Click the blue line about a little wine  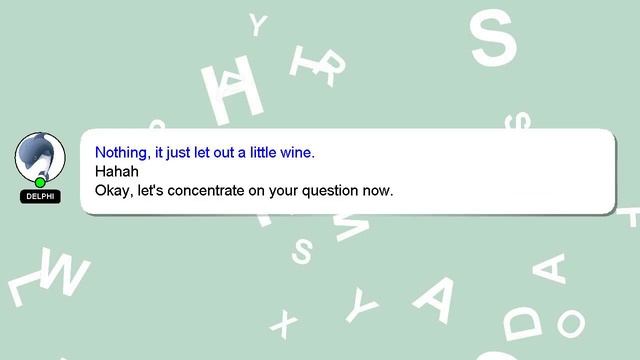coord(204,153)
